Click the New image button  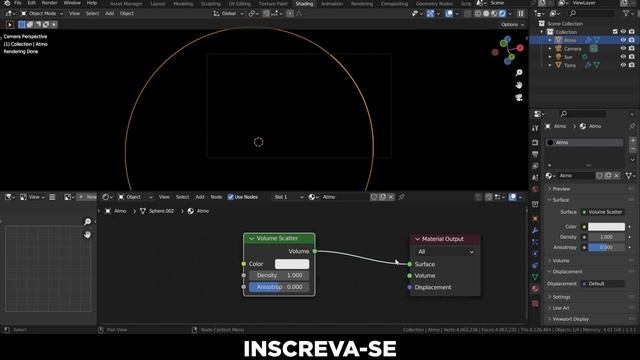tap(87, 197)
